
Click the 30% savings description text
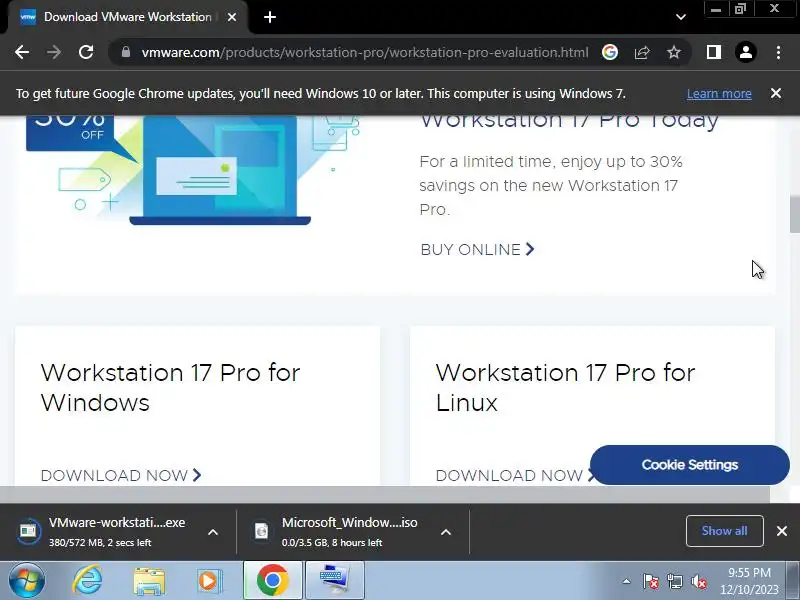551,186
